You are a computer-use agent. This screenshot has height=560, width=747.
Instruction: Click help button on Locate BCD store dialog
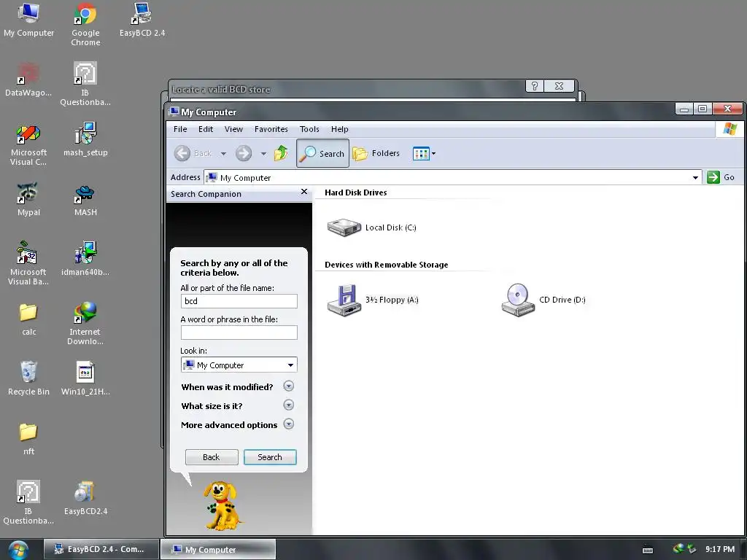pos(535,86)
